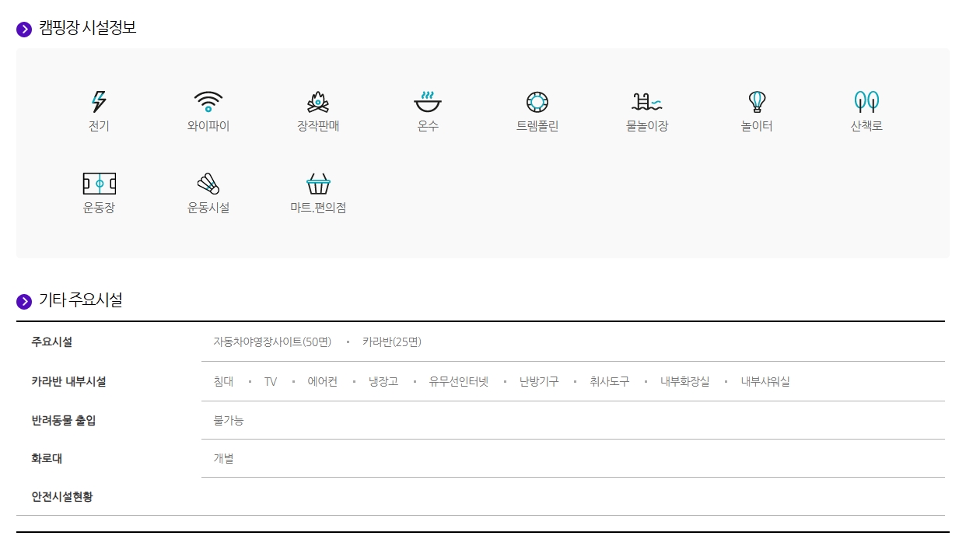Viewport: 980px width, 550px height.
Task: Click 내부화장실 in caravan facilities
Action: coord(685,381)
